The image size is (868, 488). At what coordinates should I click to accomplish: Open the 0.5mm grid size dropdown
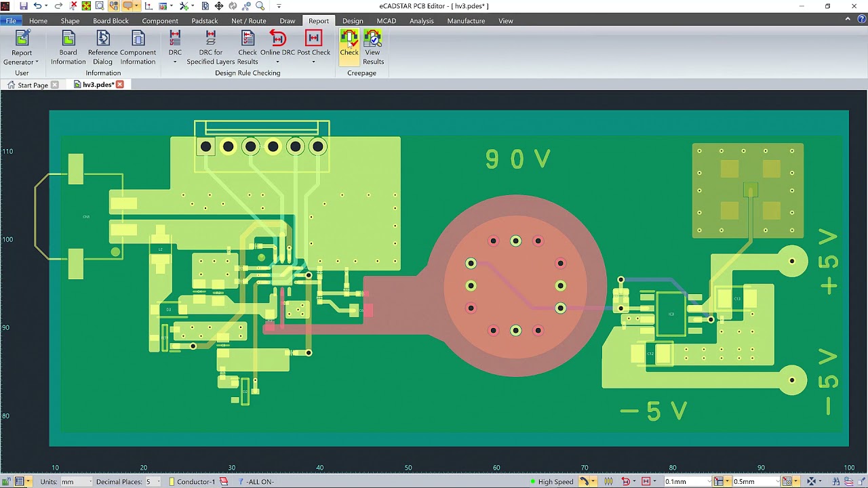tap(778, 481)
